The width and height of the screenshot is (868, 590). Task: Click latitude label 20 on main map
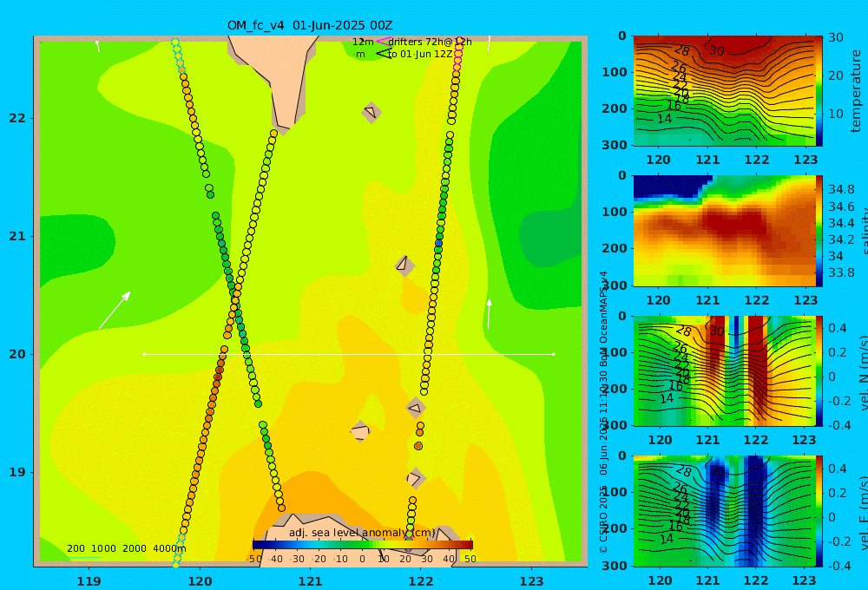(x=17, y=354)
